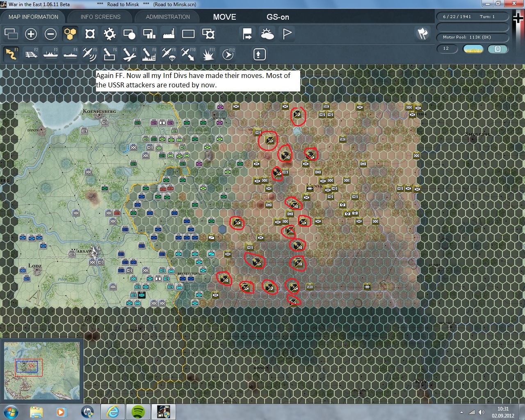This screenshot has height=420, width=525.
Task: Toggle the battle sites marker icon
Action: coord(90,34)
